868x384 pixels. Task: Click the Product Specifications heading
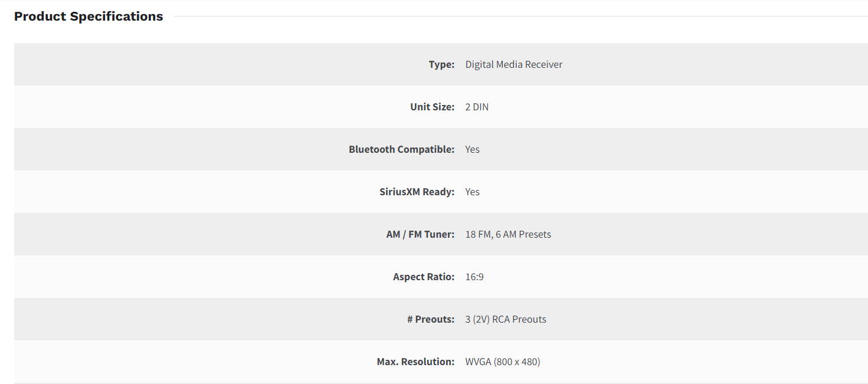(89, 17)
